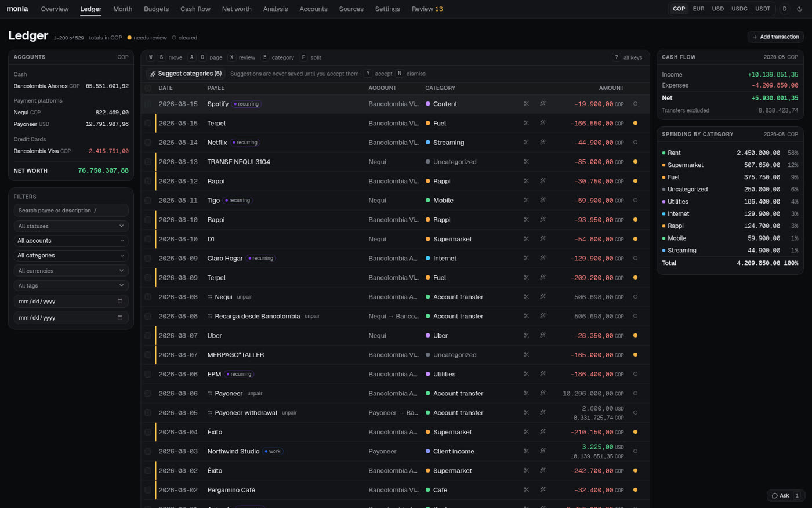Split the Spotify transaction with scissors icon
This screenshot has height=508, width=812.
(527, 104)
